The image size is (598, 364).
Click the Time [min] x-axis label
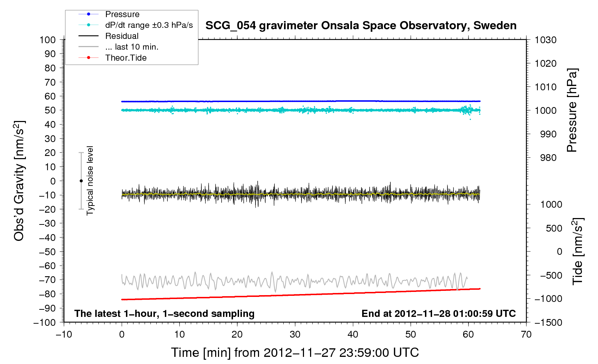click(295, 353)
